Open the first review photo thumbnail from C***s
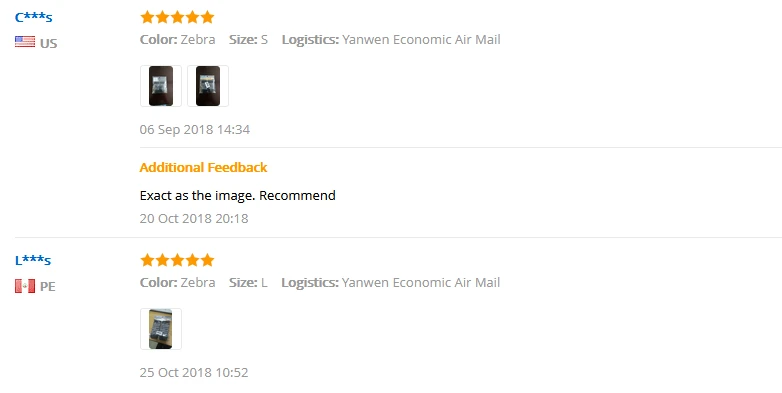Viewport: 782px width, 393px height. coord(161,86)
